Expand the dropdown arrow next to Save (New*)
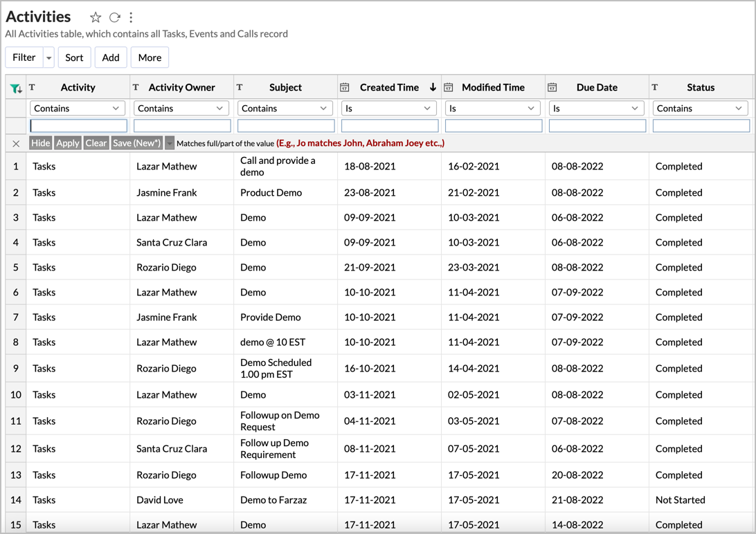The width and height of the screenshot is (756, 534). click(x=169, y=143)
